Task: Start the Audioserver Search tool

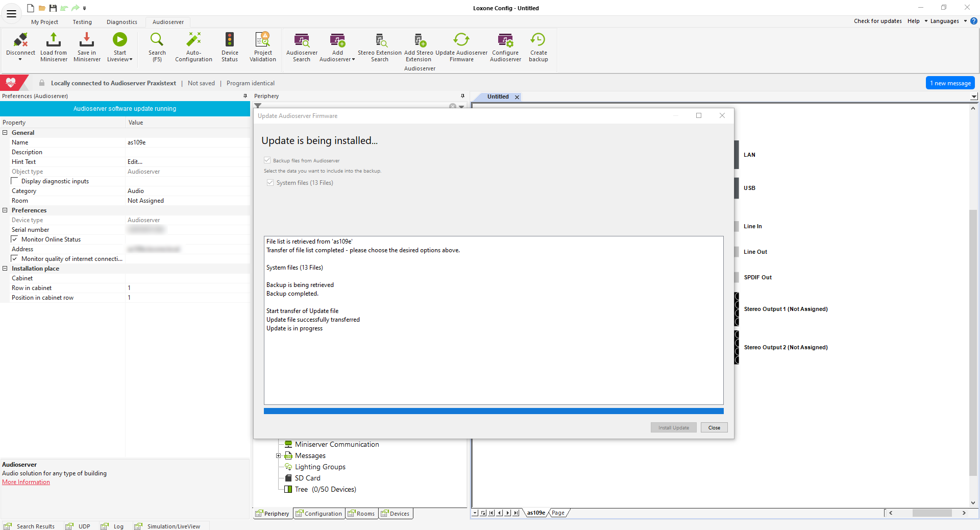Action: [302, 40]
